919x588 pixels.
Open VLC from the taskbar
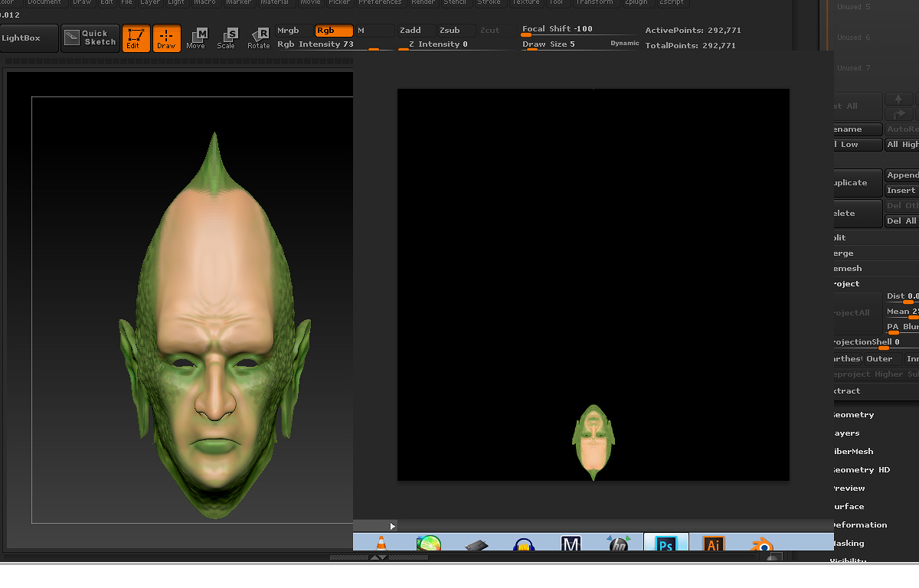pos(381,544)
